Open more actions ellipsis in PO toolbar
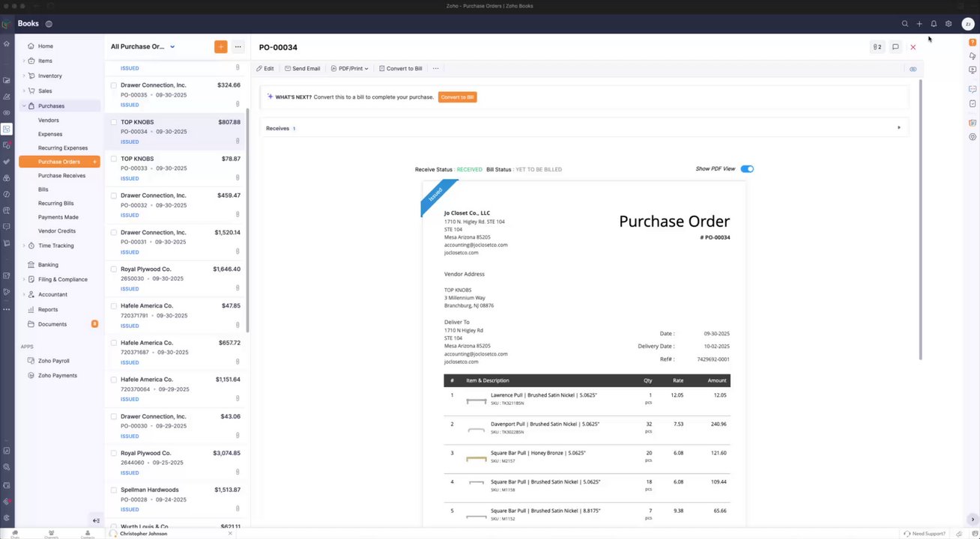Image resolution: width=980 pixels, height=539 pixels. coord(435,68)
